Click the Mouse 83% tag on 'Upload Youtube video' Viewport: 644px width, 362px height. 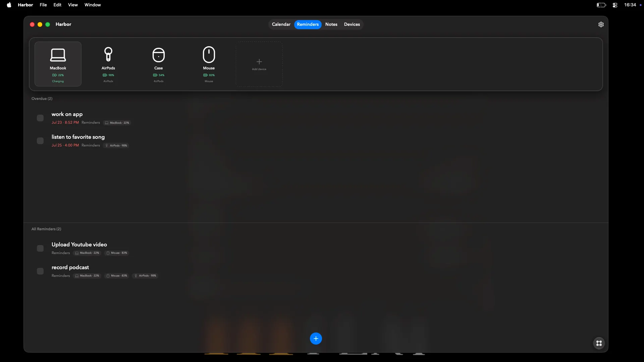click(x=117, y=253)
